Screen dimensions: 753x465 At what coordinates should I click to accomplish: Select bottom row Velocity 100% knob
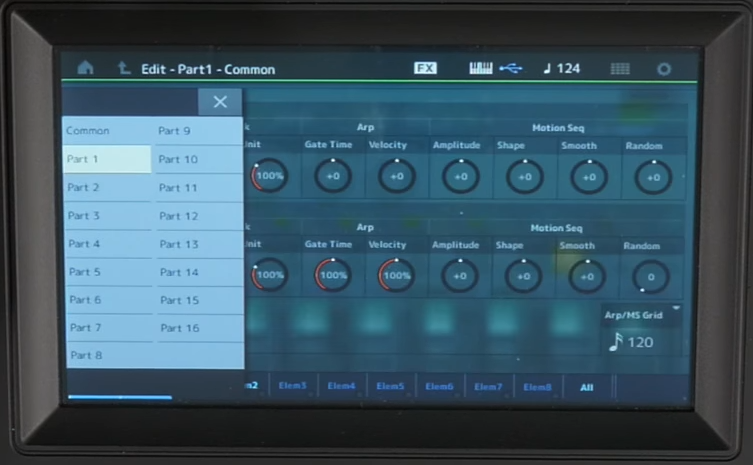[396, 276]
